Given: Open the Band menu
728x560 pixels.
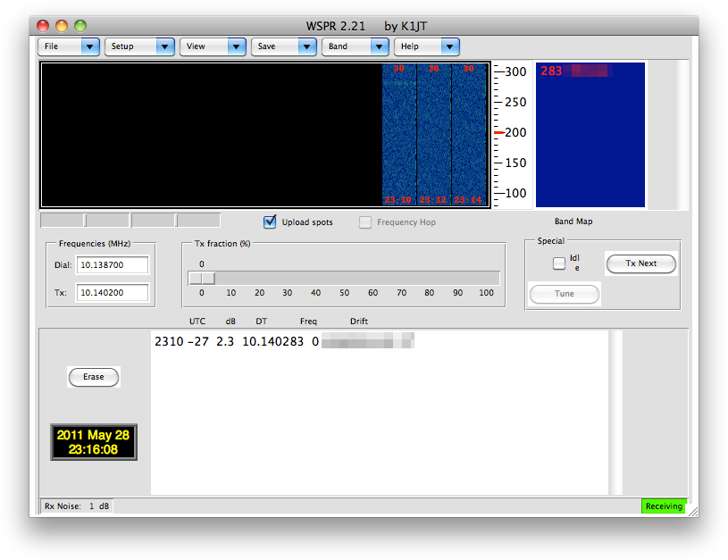Looking at the screenshot, I should tap(356, 46).
